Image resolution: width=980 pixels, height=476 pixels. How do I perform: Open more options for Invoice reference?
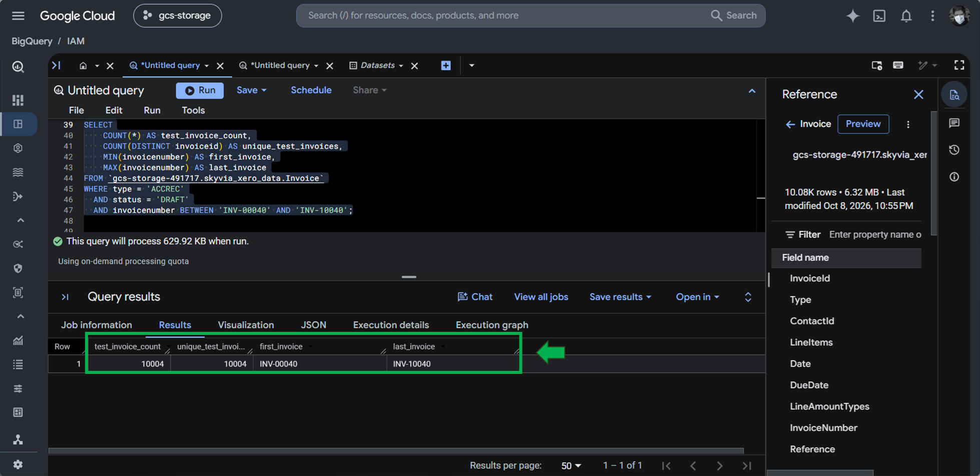908,124
